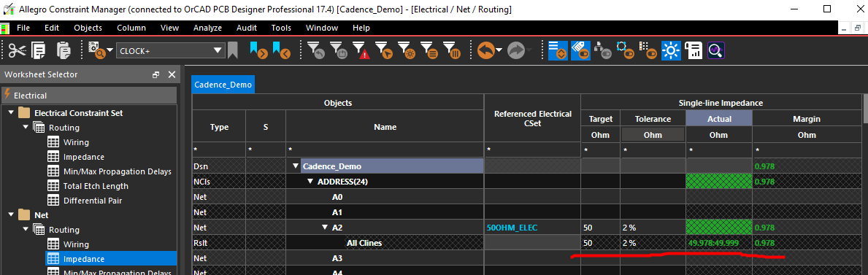Toggle the grid dots switch icon

point(648,50)
